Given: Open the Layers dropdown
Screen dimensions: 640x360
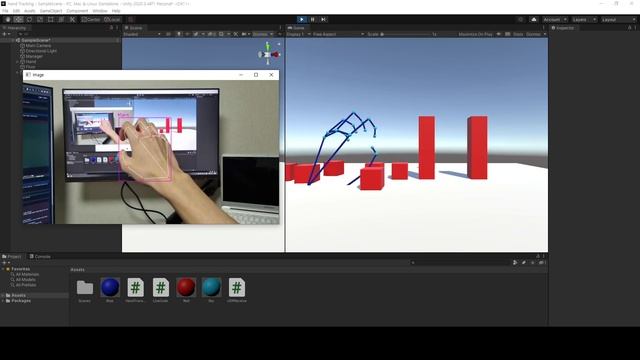Looking at the screenshot, I should [x=584, y=20].
